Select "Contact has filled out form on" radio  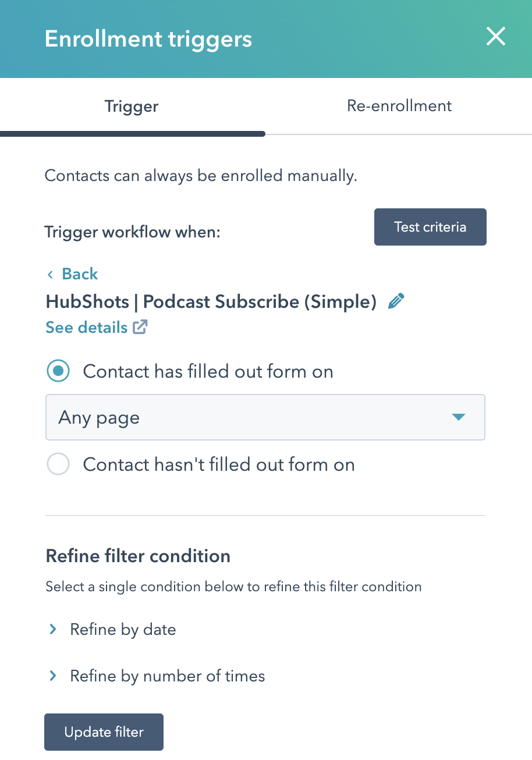58,371
